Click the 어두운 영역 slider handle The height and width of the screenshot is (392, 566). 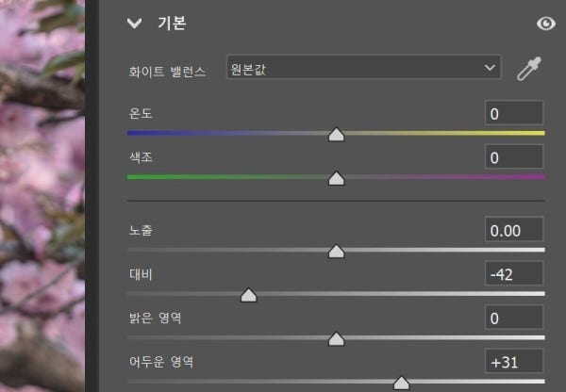tap(401, 382)
